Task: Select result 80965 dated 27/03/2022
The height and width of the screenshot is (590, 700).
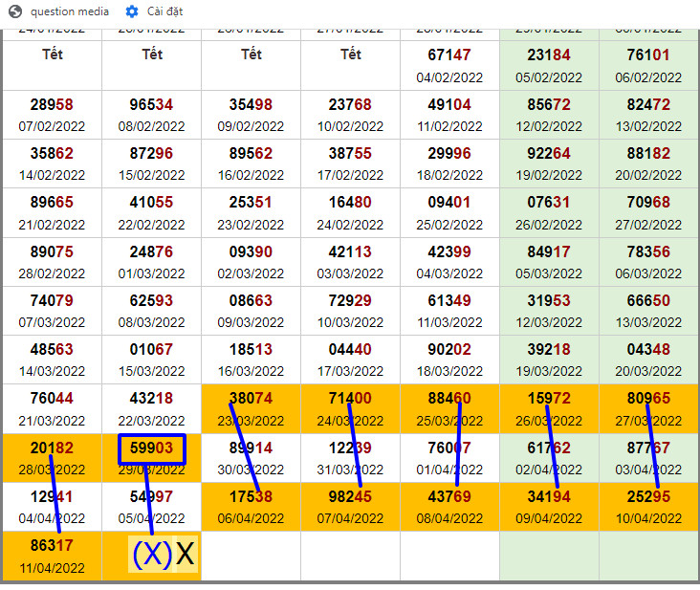Action: pos(648,408)
